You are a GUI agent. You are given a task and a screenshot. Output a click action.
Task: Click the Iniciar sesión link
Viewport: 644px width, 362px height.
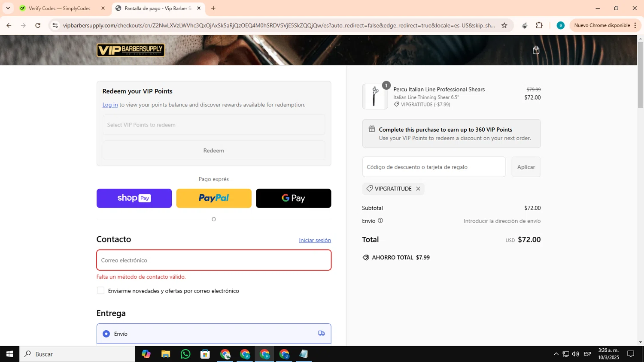315,240
